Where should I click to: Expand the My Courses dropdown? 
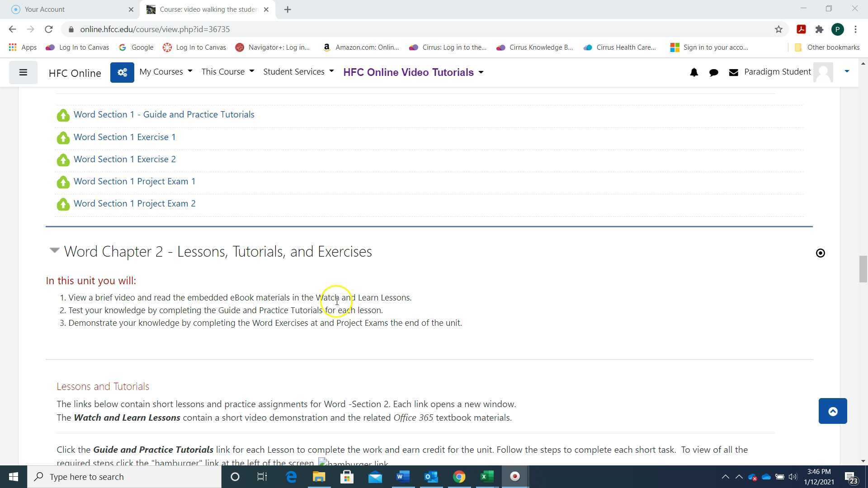coord(165,72)
